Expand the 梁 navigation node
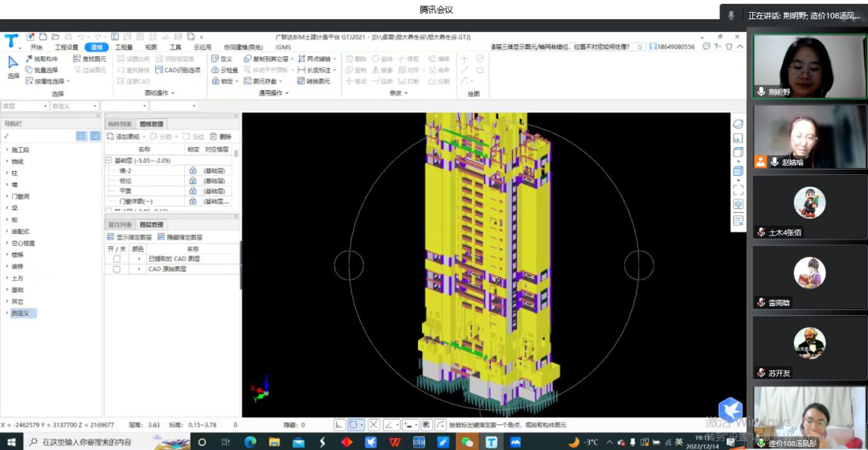The width and height of the screenshot is (868, 450). (7, 208)
